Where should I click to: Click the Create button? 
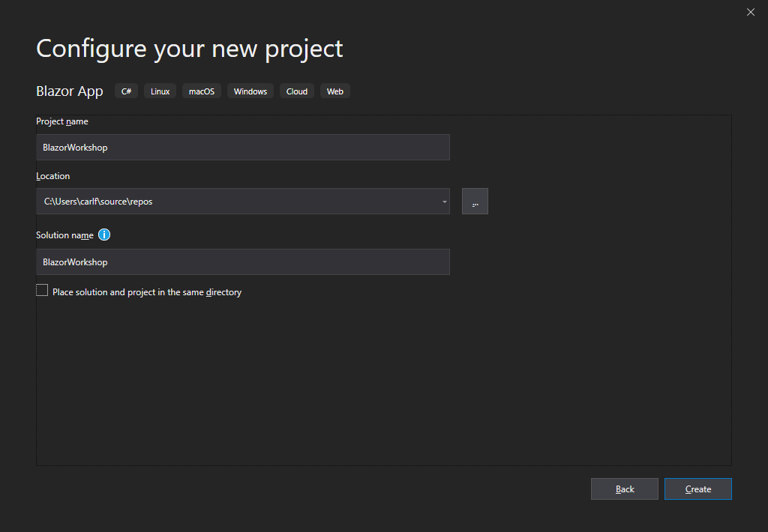tap(698, 489)
